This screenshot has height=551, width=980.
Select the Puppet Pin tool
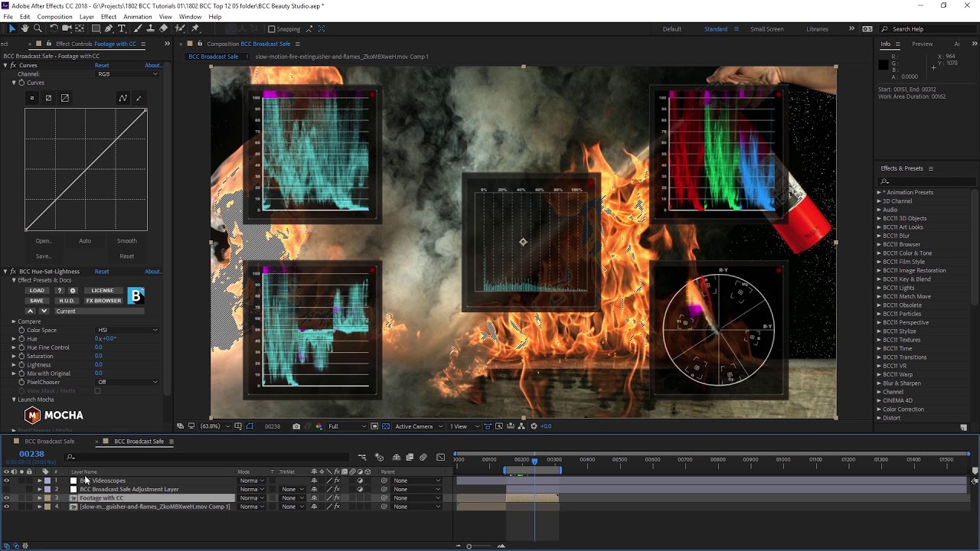pos(195,28)
